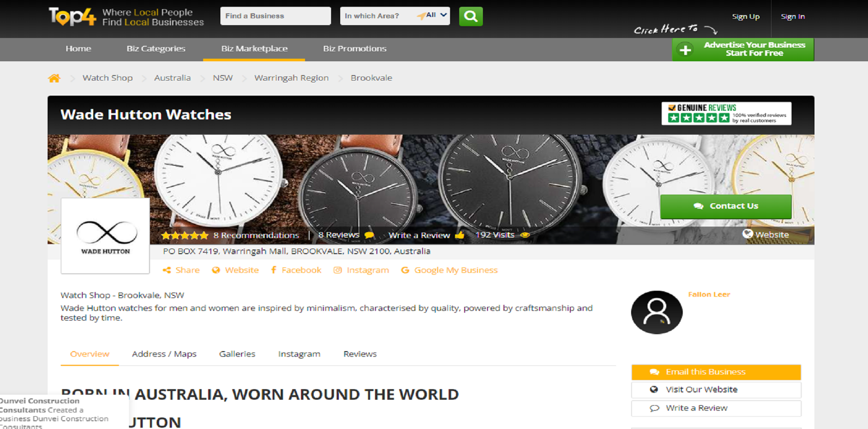The height and width of the screenshot is (429, 868).
Task: Click the globe icon on Visit Our Website
Action: click(654, 390)
